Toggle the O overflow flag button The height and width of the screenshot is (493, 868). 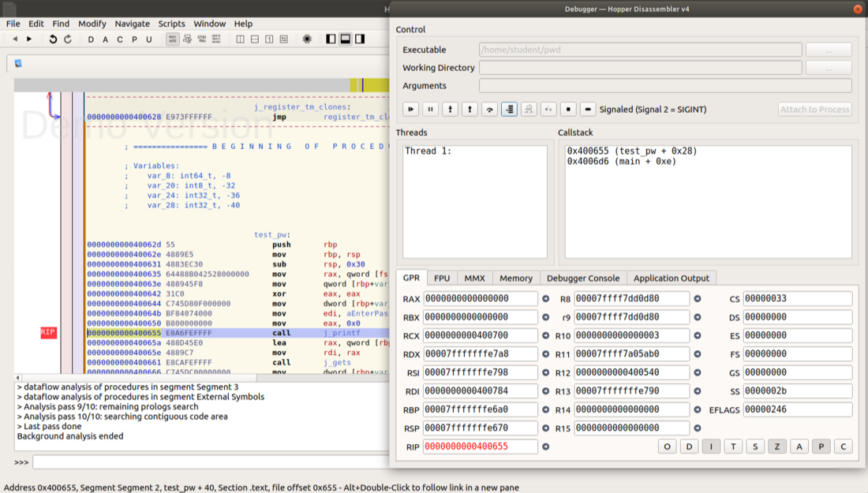click(667, 446)
